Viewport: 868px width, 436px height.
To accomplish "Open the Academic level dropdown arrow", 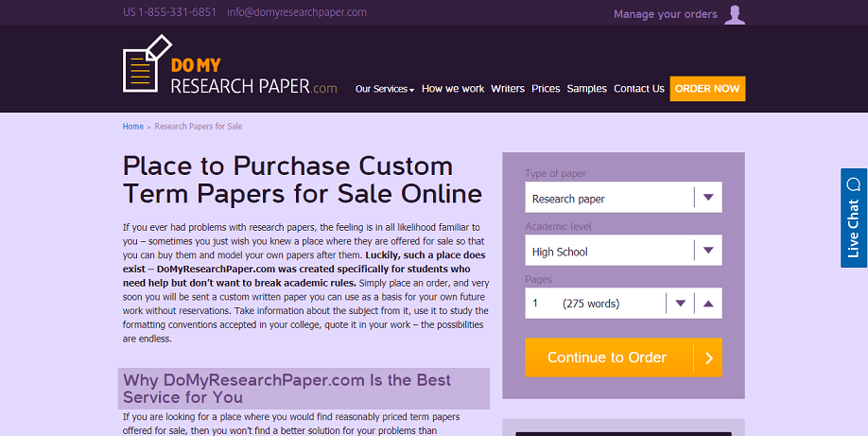I will (x=708, y=251).
